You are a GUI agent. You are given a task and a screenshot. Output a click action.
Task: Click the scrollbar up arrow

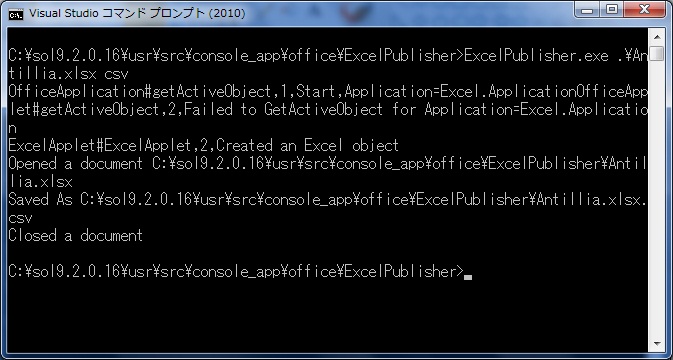tap(657, 36)
